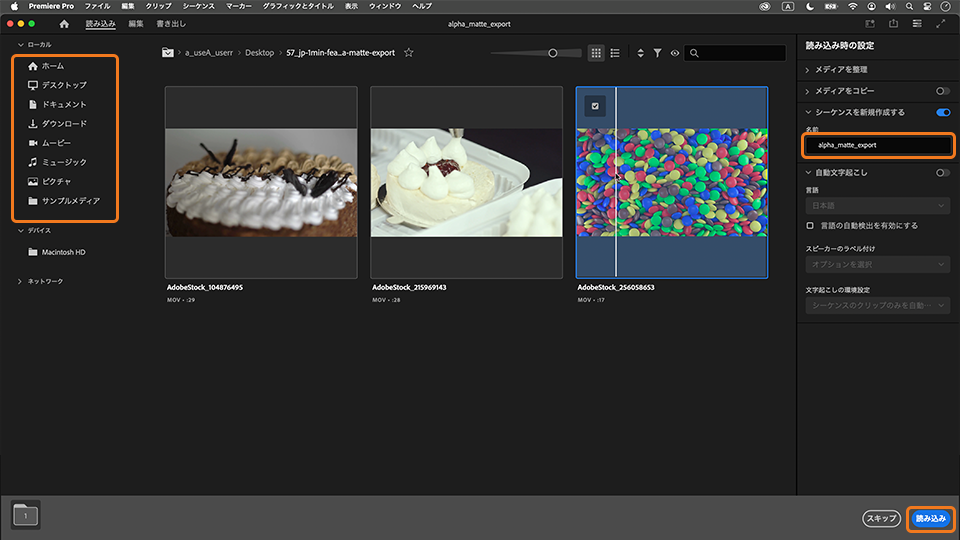960x540 pixels.
Task: Click the filter funnel icon
Action: point(657,53)
